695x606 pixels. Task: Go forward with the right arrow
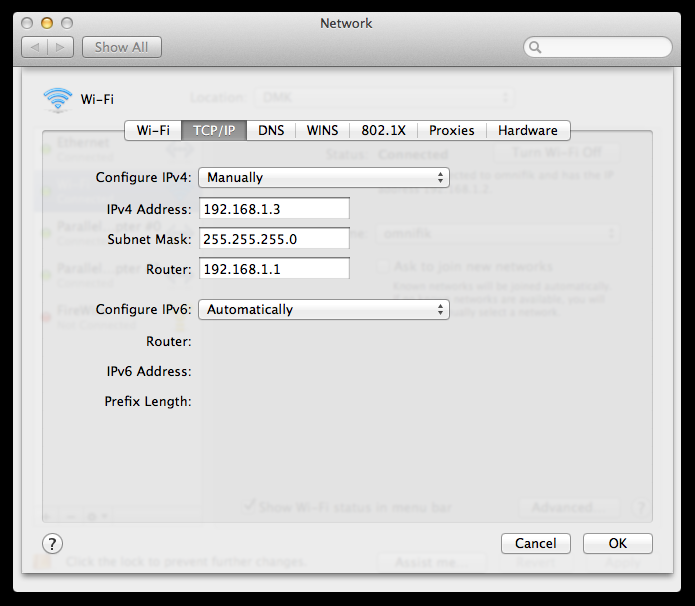point(60,47)
